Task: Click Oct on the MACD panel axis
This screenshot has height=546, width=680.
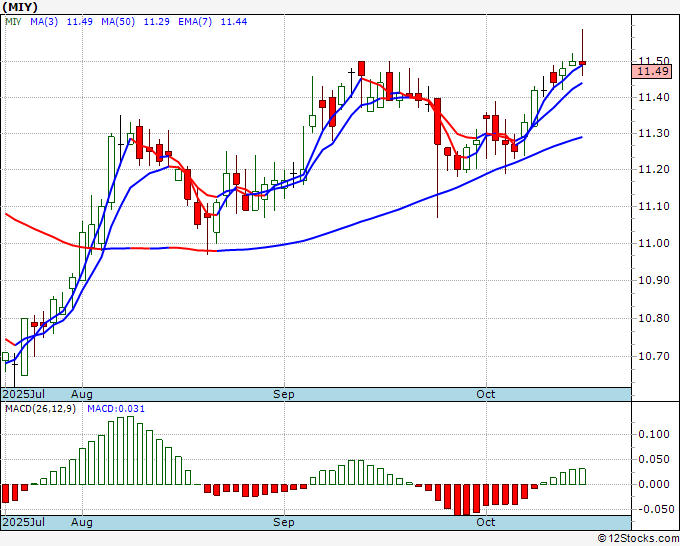Action: pyautogui.click(x=485, y=522)
